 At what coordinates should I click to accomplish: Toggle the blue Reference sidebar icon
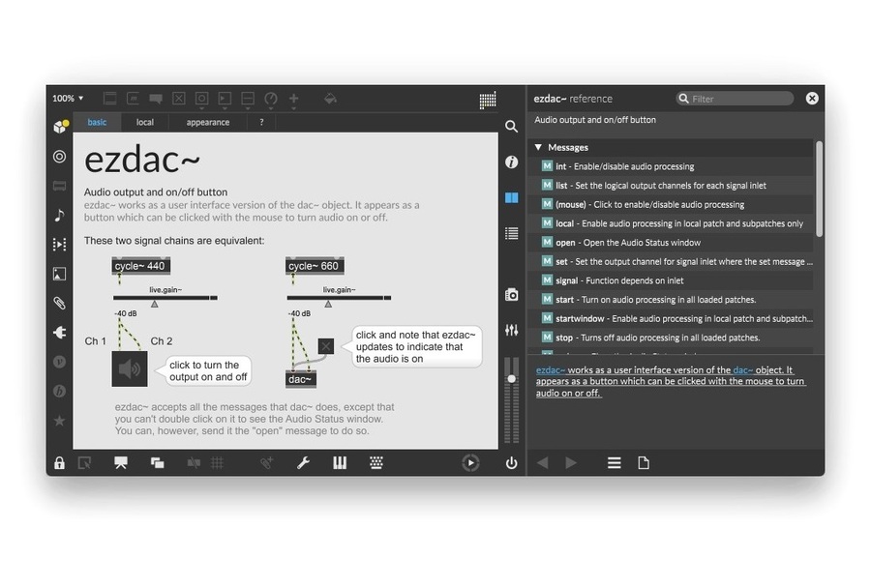(512, 197)
